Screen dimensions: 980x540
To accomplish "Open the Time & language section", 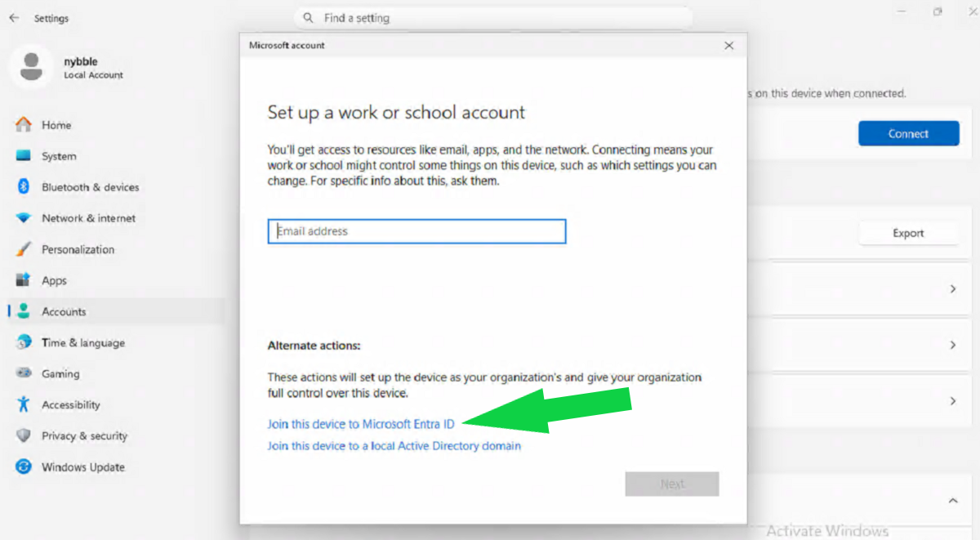I will 81,342.
